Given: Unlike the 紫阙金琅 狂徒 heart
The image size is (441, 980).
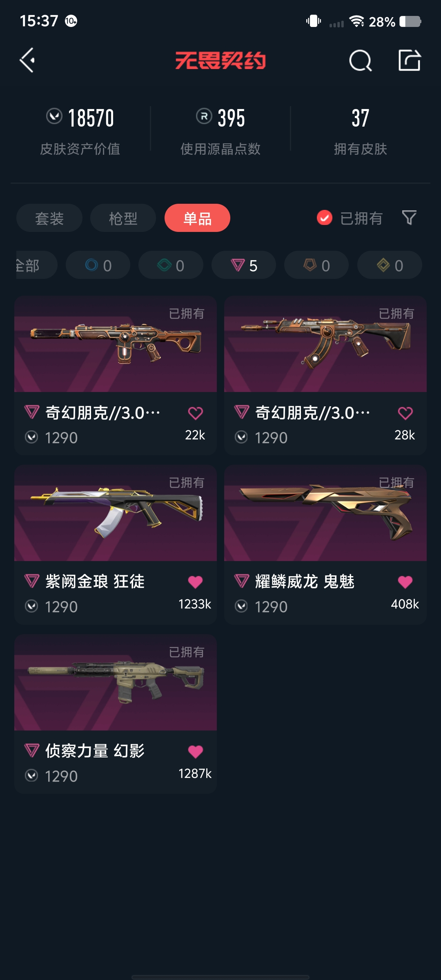Looking at the screenshot, I should click(195, 582).
